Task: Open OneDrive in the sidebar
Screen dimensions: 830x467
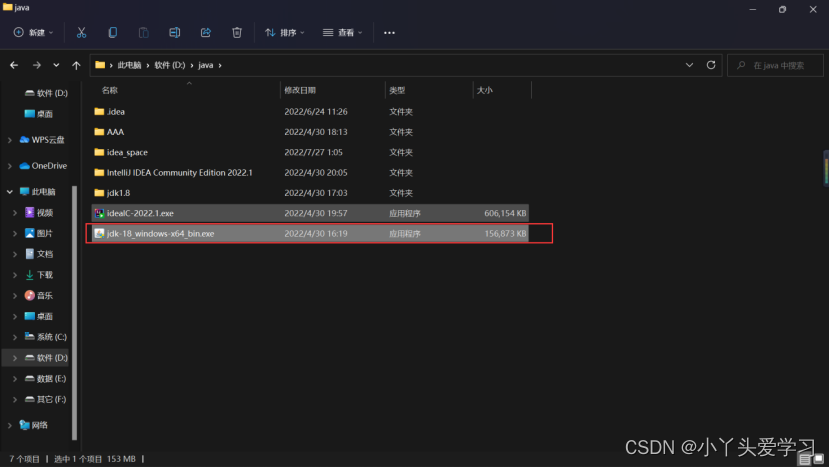Action: pos(43,166)
